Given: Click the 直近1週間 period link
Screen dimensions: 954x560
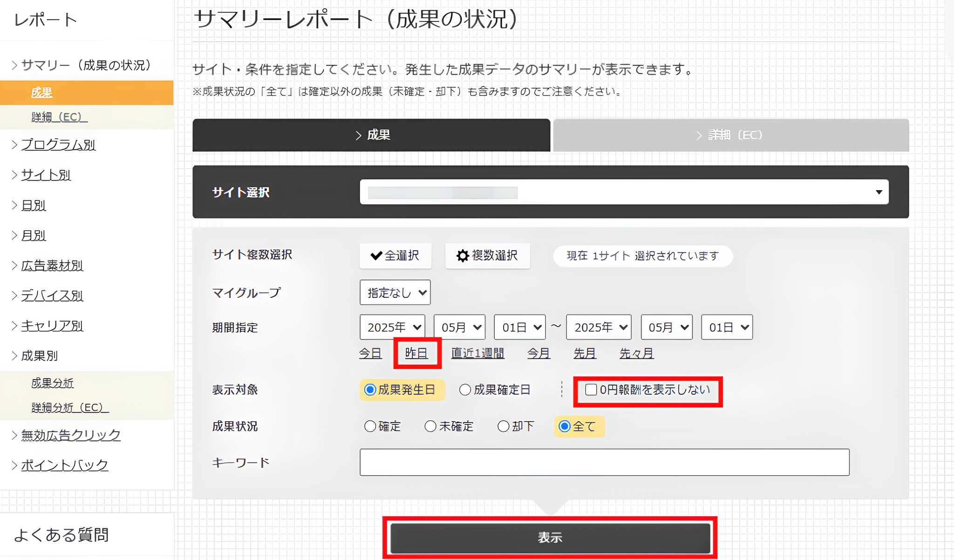Looking at the screenshot, I should click(477, 353).
